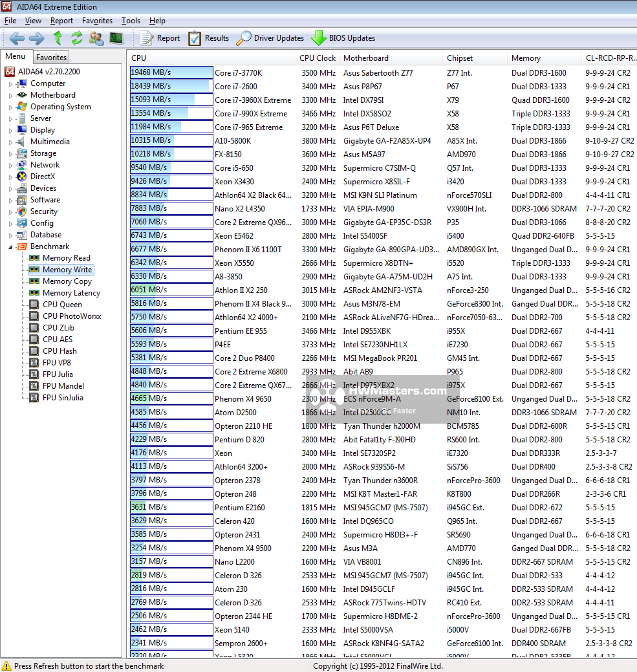Click the warning icon in status bar
Screen dimensions: 637x672
6,666
